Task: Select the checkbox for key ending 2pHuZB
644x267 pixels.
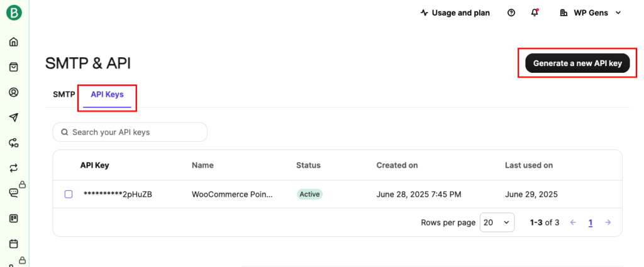Action: 69,194
